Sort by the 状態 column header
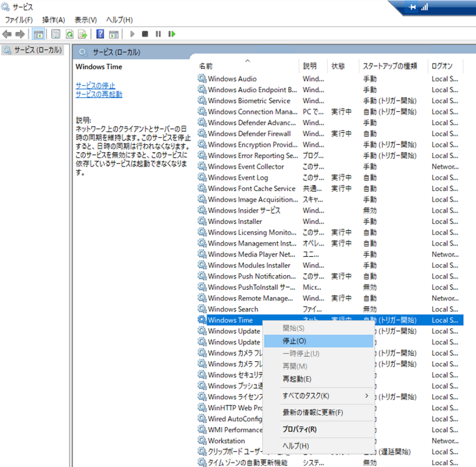The image size is (476, 467). pos(343,66)
